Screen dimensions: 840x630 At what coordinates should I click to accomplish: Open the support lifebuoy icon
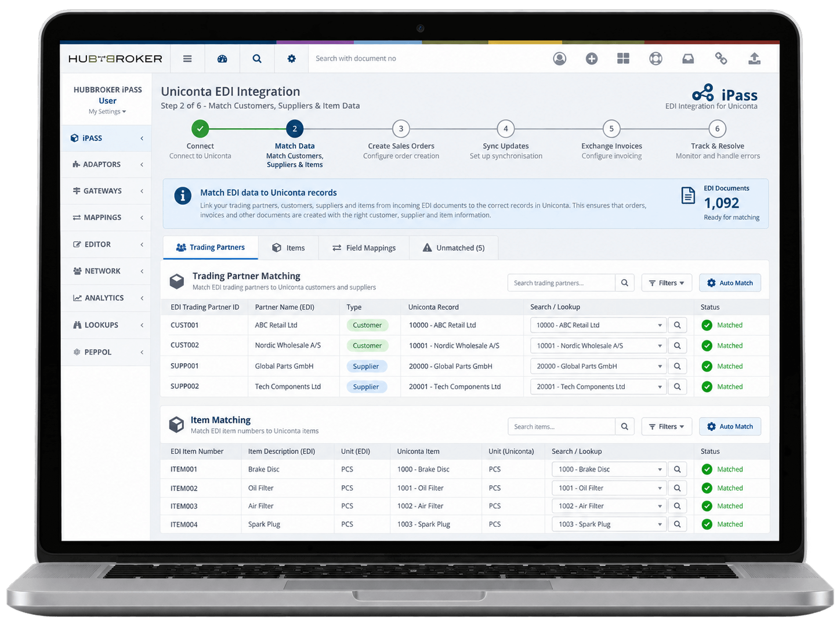point(656,59)
